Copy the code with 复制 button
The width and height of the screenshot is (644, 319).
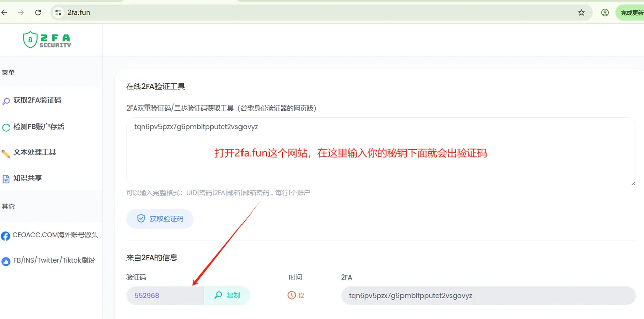point(227,296)
